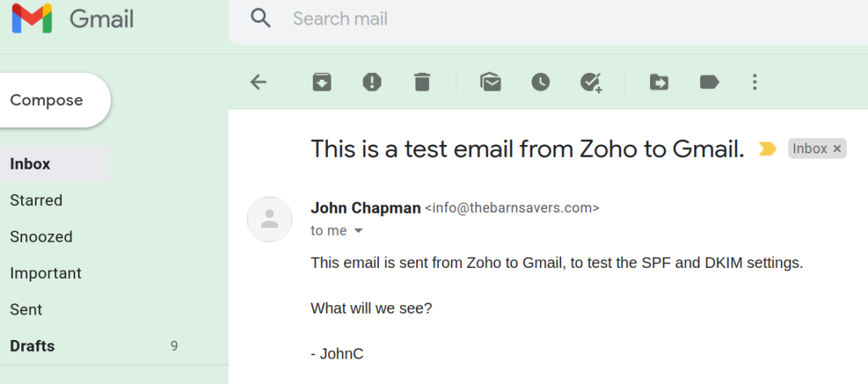
Task: Click John Chapman's sender avatar
Action: (270, 219)
